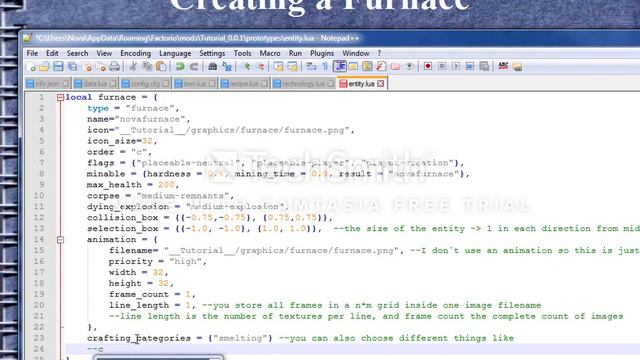Click the 'dying_explosion' text on line 11
The height and width of the screenshot is (360, 640).
(128, 207)
